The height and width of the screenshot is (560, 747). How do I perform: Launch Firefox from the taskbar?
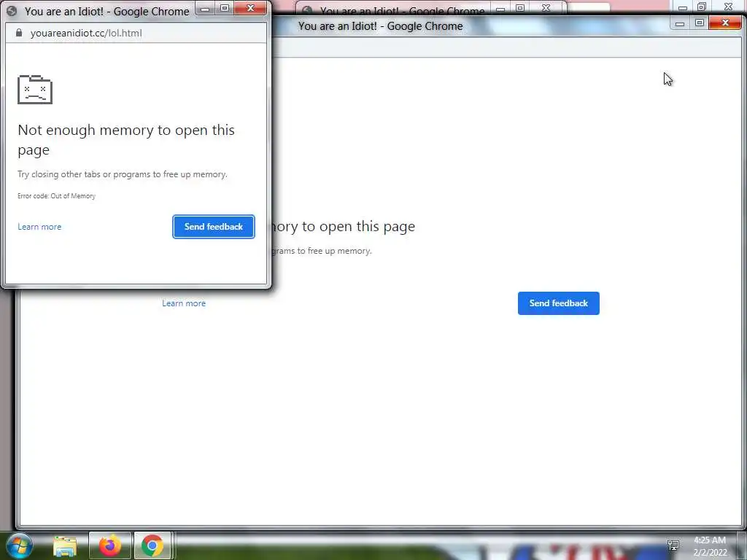(x=109, y=545)
